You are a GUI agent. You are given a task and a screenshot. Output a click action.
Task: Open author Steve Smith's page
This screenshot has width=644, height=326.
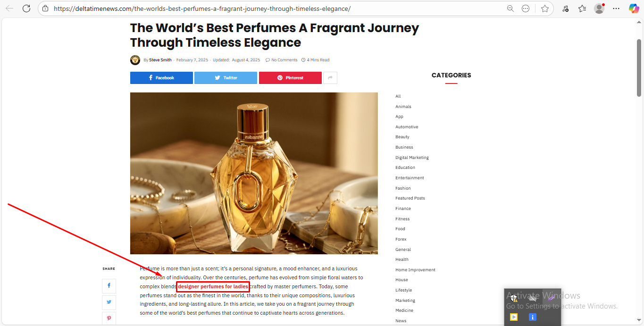tap(160, 60)
